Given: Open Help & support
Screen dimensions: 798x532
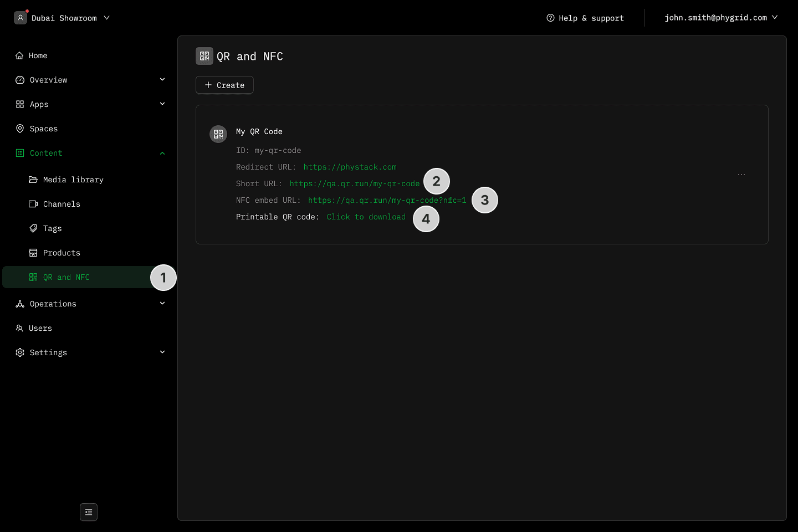Looking at the screenshot, I should (x=585, y=18).
